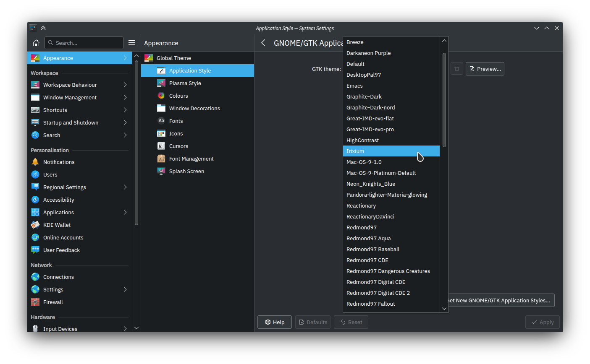The width and height of the screenshot is (590, 364).
Task: Click the dropdown list scroll-down arrow
Action: [x=444, y=308]
